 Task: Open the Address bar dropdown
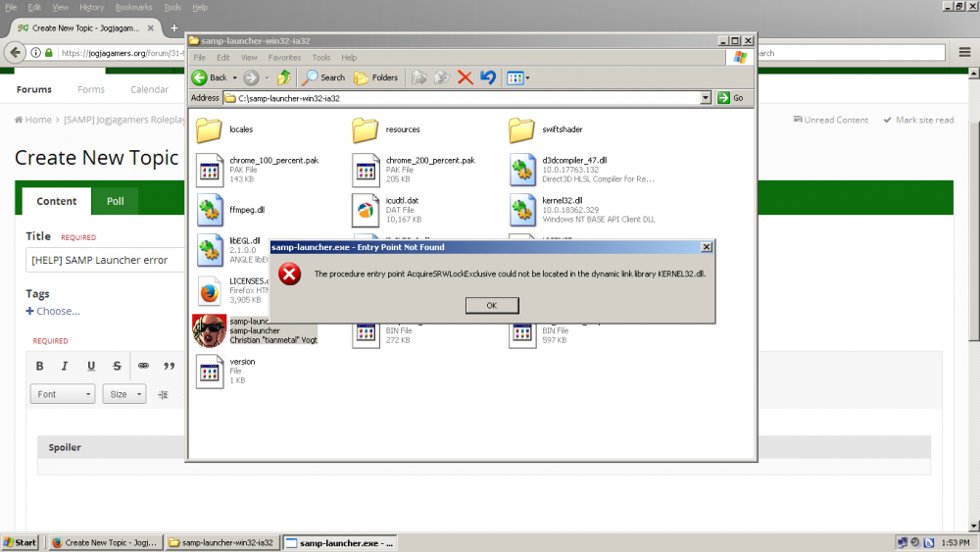[x=706, y=98]
